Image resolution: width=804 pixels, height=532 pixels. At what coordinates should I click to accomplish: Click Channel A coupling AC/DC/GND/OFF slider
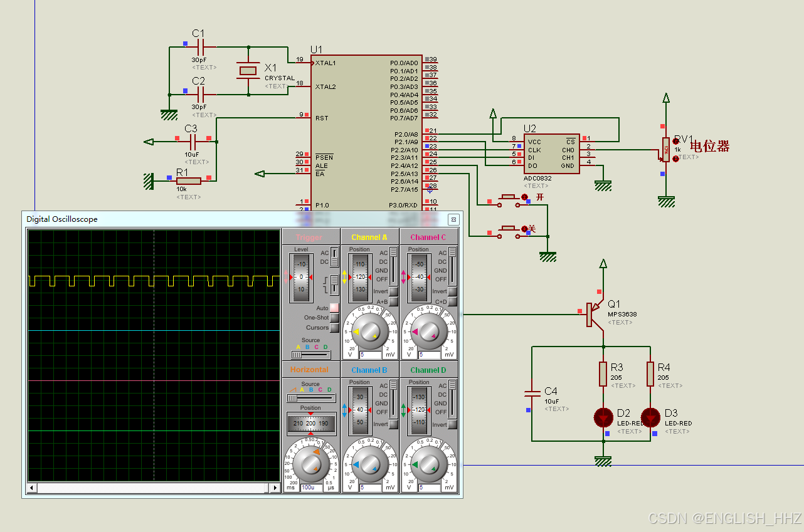pyautogui.click(x=393, y=266)
